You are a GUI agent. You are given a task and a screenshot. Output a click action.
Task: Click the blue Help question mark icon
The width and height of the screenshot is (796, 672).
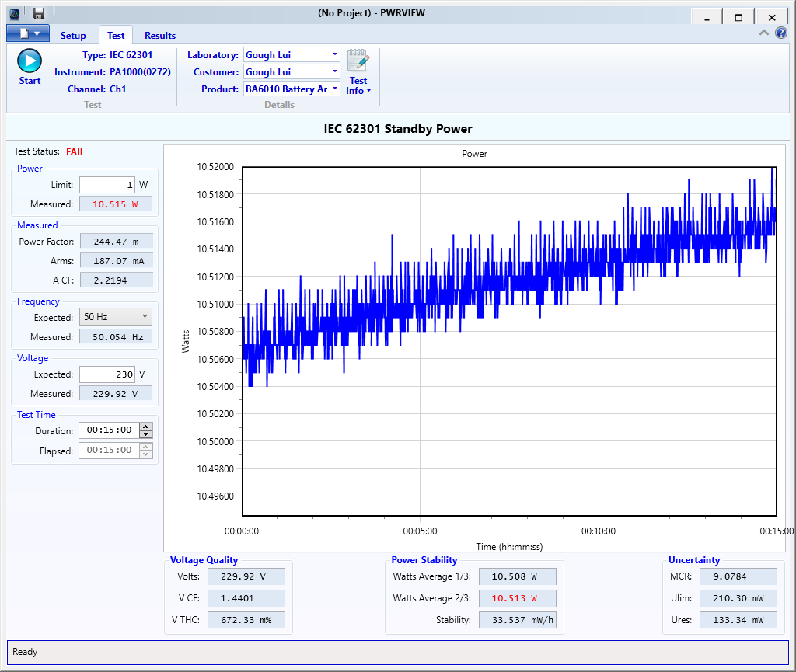tap(781, 33)
